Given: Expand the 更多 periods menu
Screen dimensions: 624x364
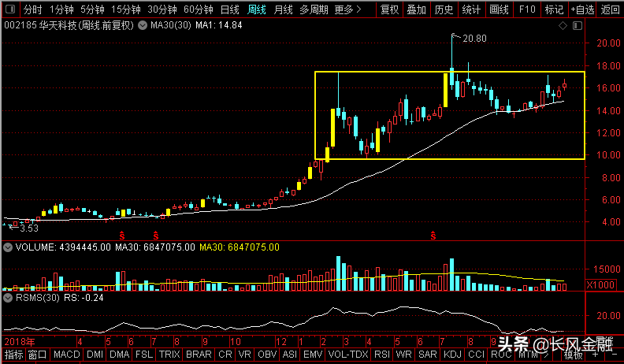Looking at the screenshot, I should pos(347,9).
